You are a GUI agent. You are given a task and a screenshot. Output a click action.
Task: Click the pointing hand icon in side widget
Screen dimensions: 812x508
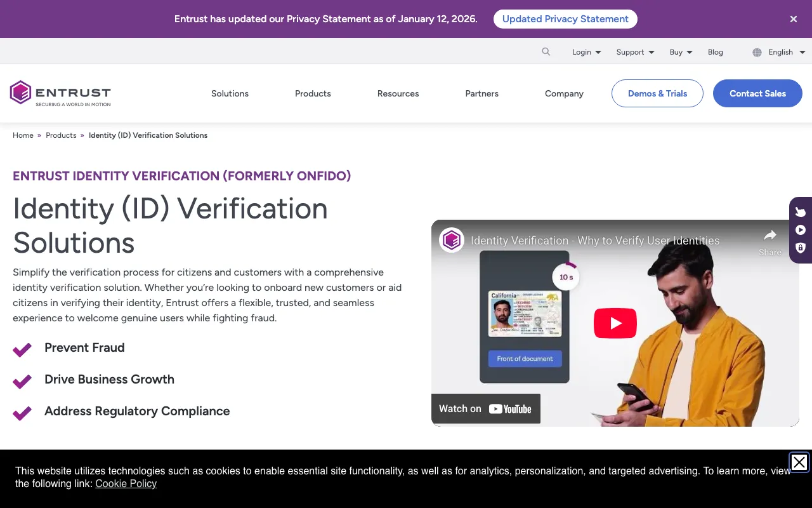tap(801, 212)
